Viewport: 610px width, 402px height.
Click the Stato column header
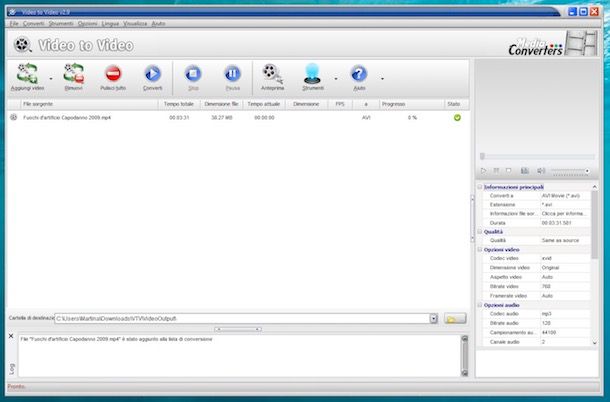coord(456,104)
